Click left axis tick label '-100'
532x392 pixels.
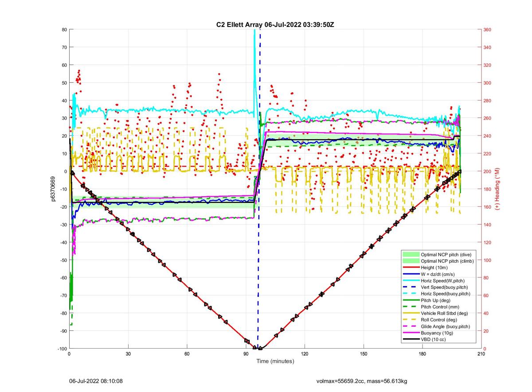(x=62, y=349)
